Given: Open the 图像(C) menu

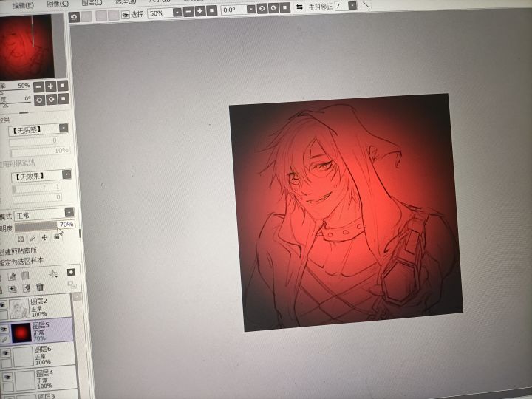Looking at the screenshot, I should click(x=58, y=4).
